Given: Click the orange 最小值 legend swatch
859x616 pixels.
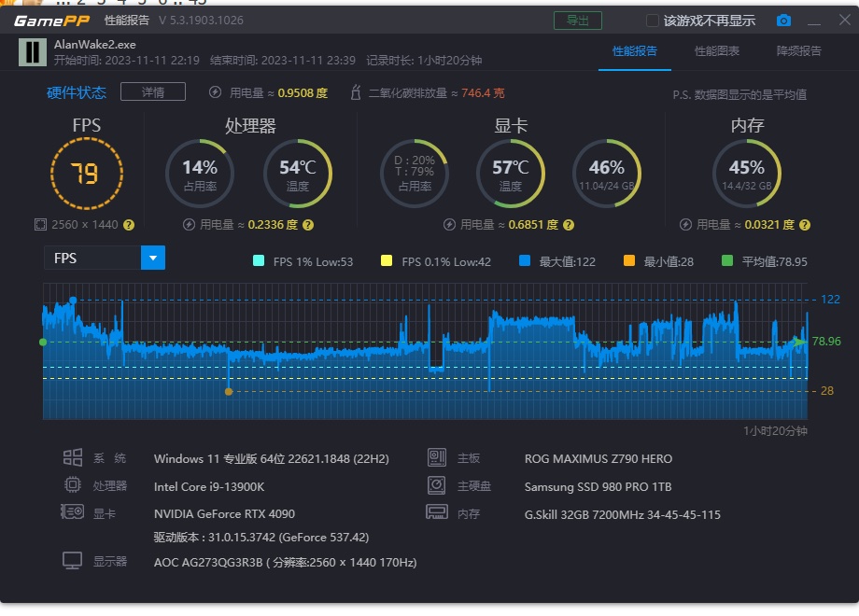Looking at the screenshot, I should pyautogui.click(x=629, y=260).
